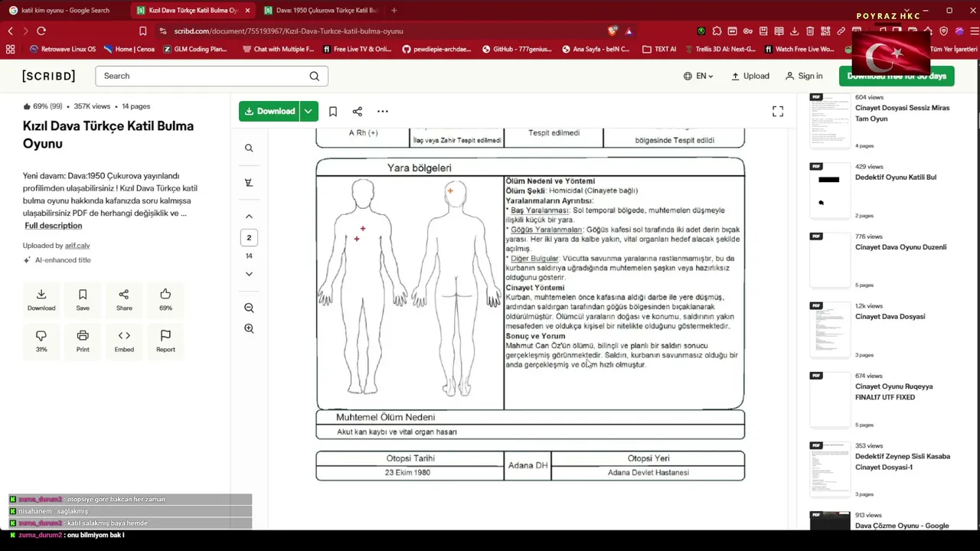This screenshot has height=551, width=980.
Task: Open Cinayet Oyunu Ruqeyya FINAL17 recommendation
Action: pyautogui.click(x=893, y=392)
